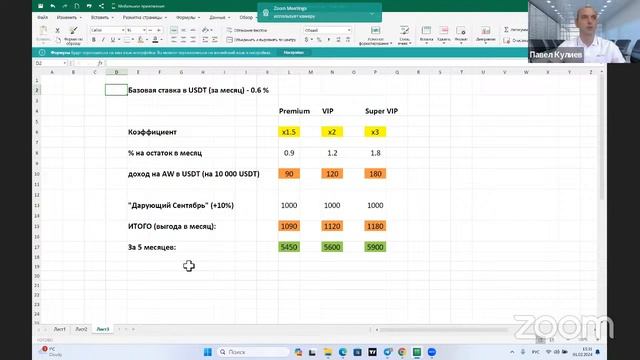
Task: Click the decrease font size minus button
Action: (151, 30)
